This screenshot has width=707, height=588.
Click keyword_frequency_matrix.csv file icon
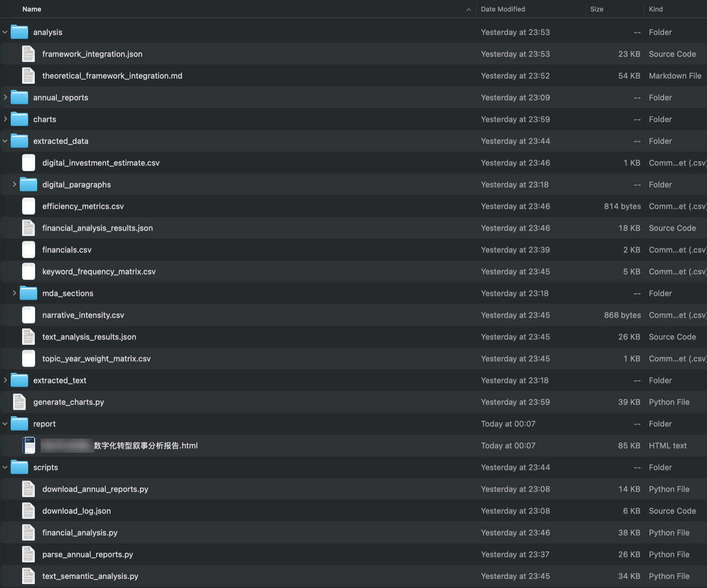(29, 271)
